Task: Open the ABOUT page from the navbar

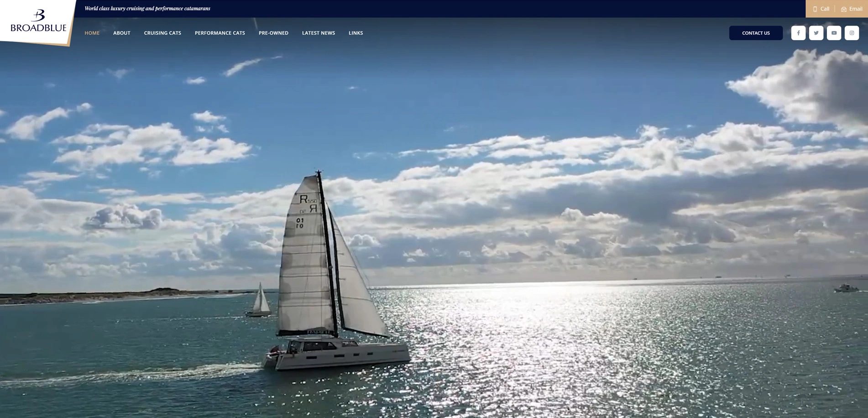Action: [x=121, y=32]
